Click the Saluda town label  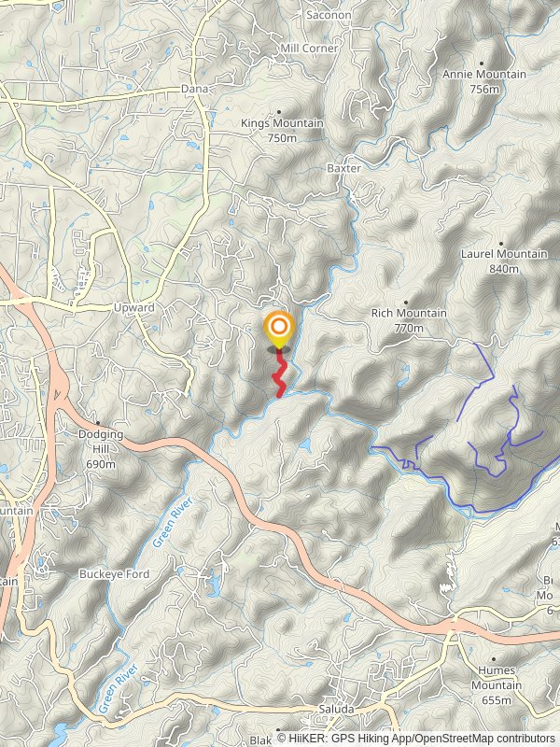(336, 709)
